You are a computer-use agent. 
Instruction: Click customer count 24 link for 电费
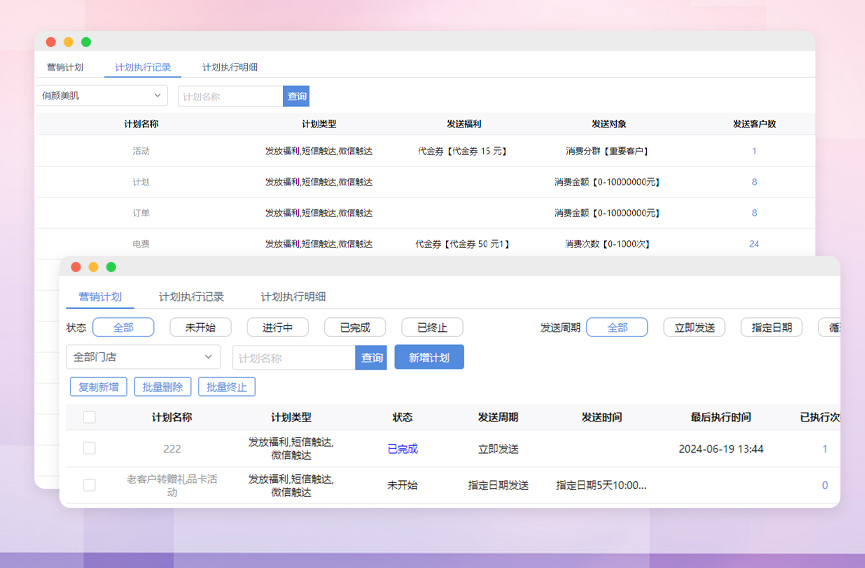754,244
